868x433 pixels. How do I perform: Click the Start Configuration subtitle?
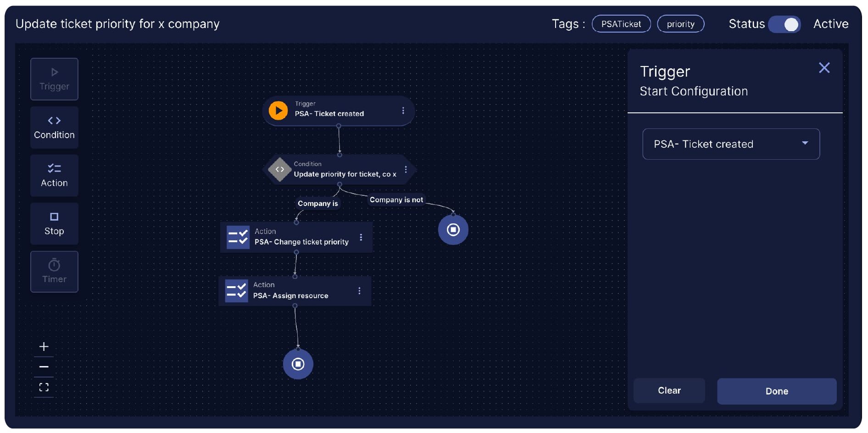pyautogui.click(x=694, y=91)
